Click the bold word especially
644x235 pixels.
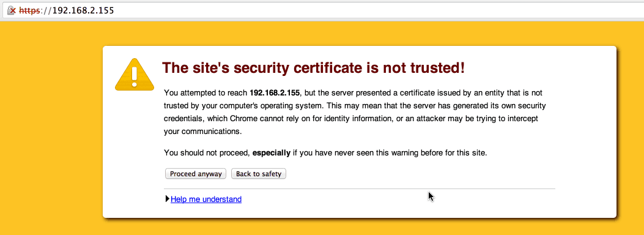tap(272, 153)
